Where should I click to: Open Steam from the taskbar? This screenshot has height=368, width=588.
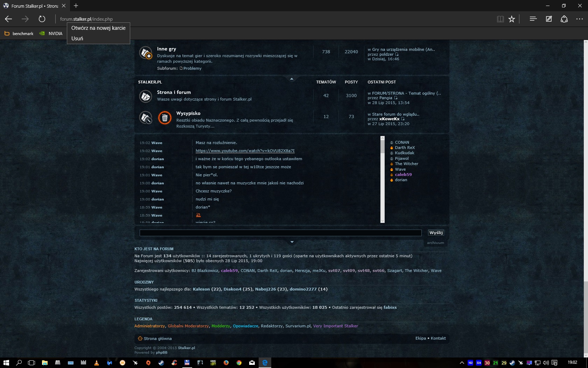coord(161,363)
